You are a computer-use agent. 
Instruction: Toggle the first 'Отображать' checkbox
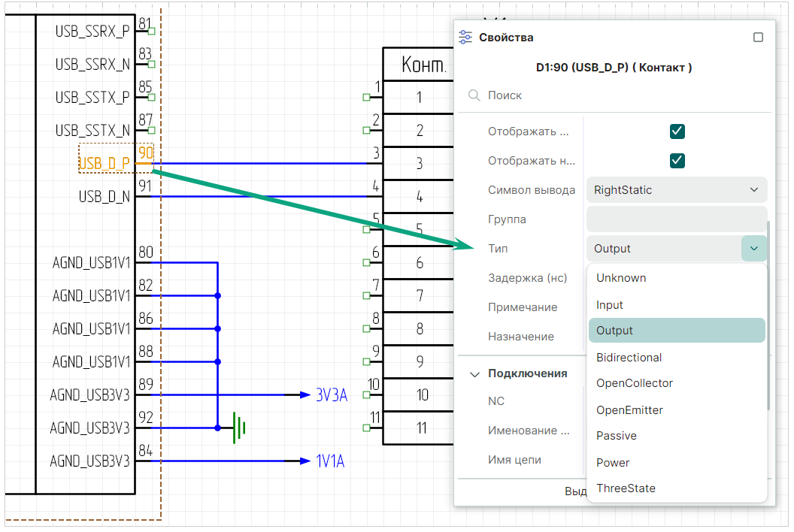677,131
